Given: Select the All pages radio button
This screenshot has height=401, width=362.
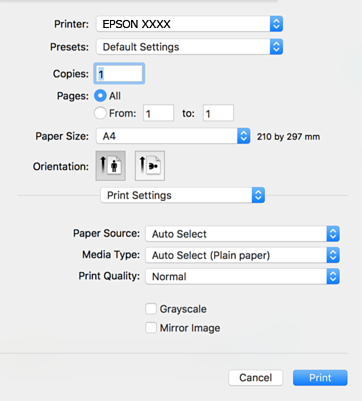Looking at the screenshot, I should coord(100,96).
